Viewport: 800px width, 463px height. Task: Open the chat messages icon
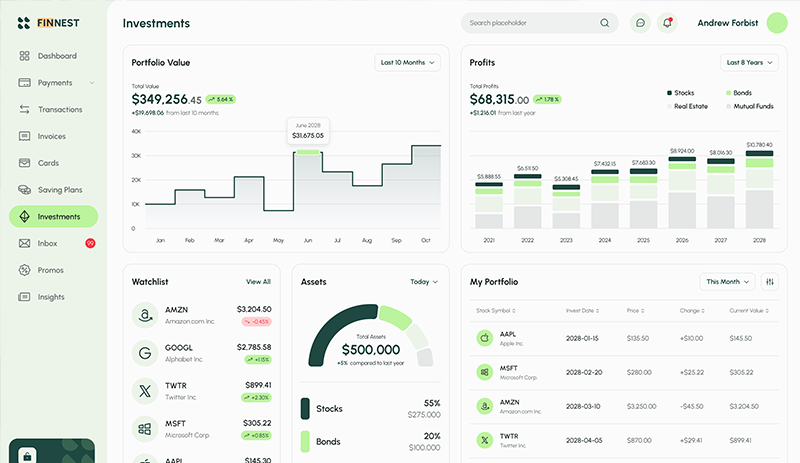(x=640, y=23)
